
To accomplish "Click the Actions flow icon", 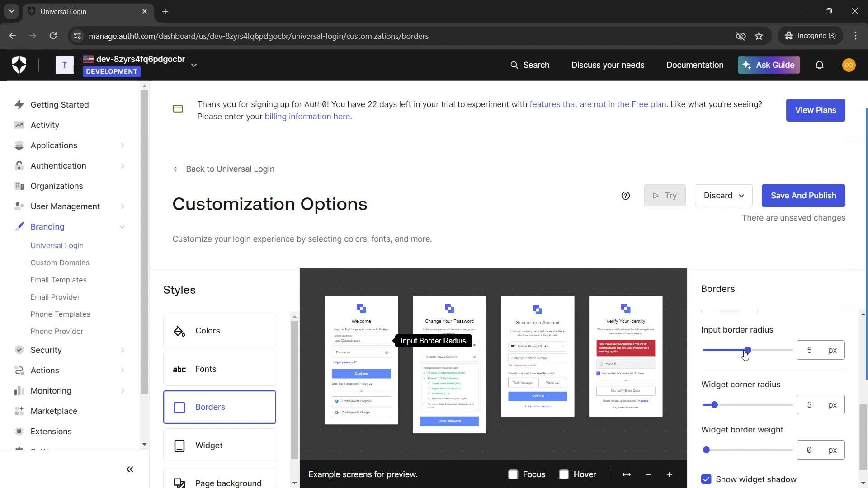I will (19, 371).
